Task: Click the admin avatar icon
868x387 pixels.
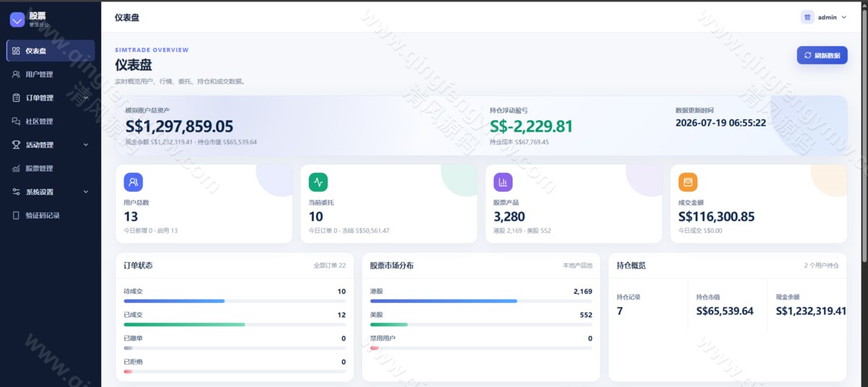Action: (807, 17)
